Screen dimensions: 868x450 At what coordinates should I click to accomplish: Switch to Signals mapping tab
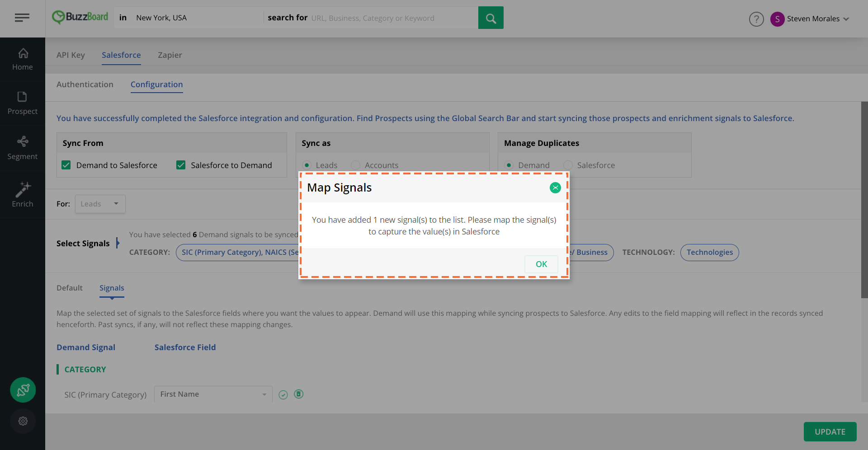click(112, 288)
